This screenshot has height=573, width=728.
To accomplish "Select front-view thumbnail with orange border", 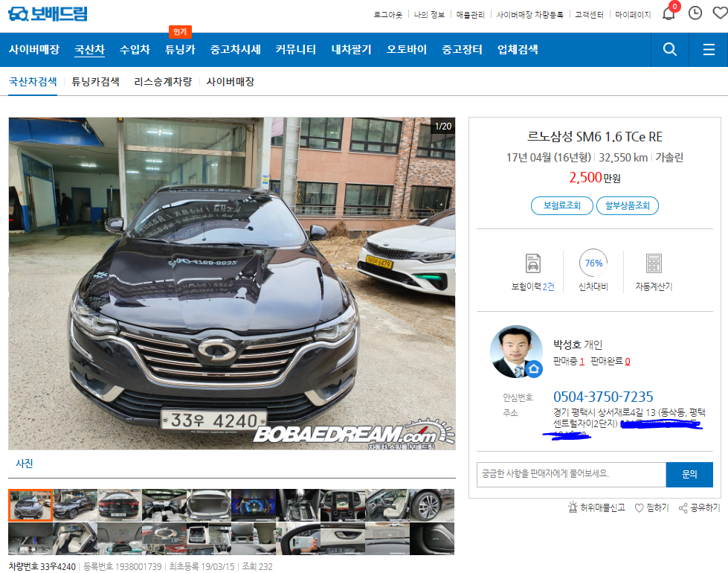I will (30, 505).
